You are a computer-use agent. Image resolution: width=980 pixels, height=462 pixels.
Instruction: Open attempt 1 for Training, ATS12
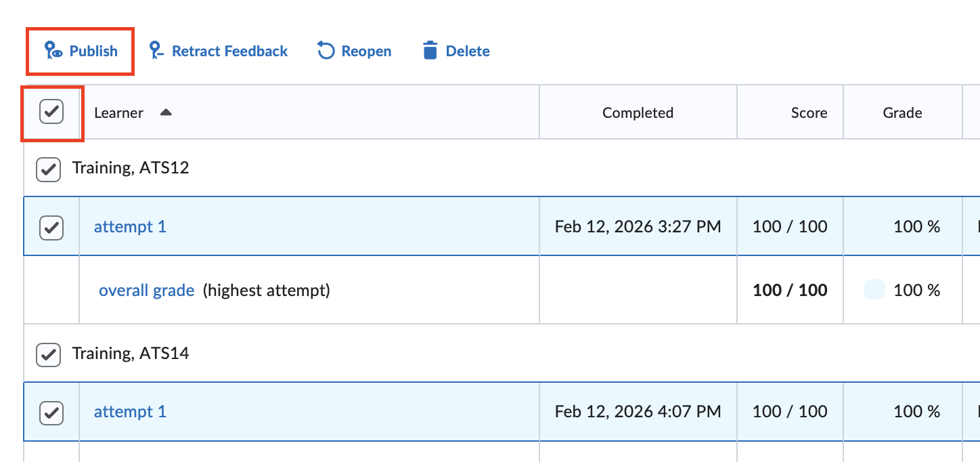pos(130,226)
